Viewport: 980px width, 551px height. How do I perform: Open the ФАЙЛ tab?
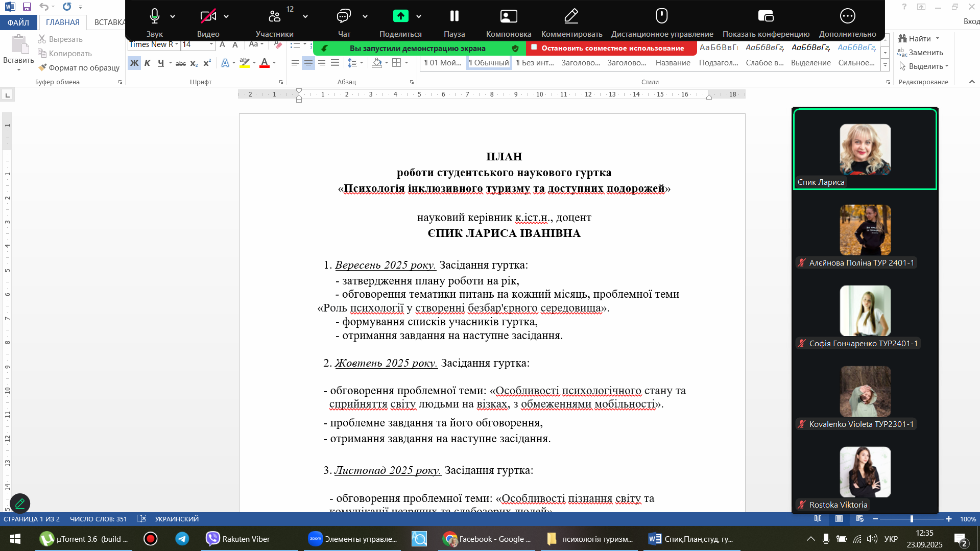tap(18, 22)
